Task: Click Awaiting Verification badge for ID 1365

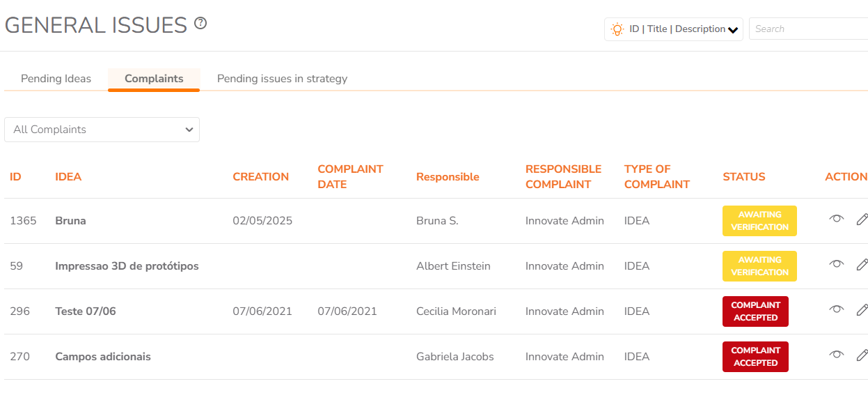Action: point(759,221)
